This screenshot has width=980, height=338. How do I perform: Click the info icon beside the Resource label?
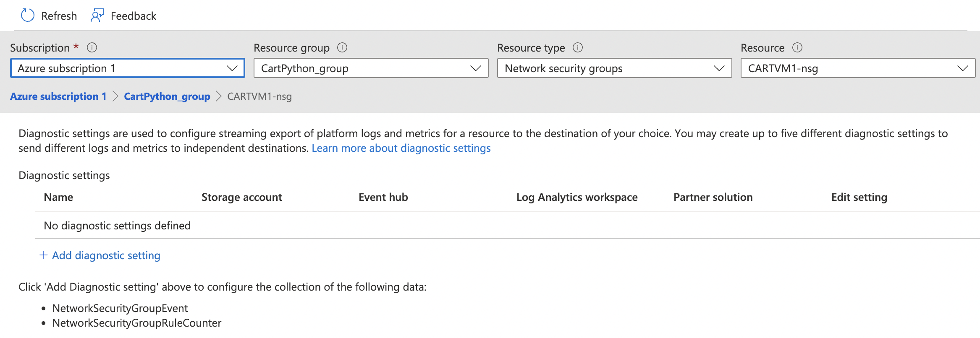click(x=797, y=47)
